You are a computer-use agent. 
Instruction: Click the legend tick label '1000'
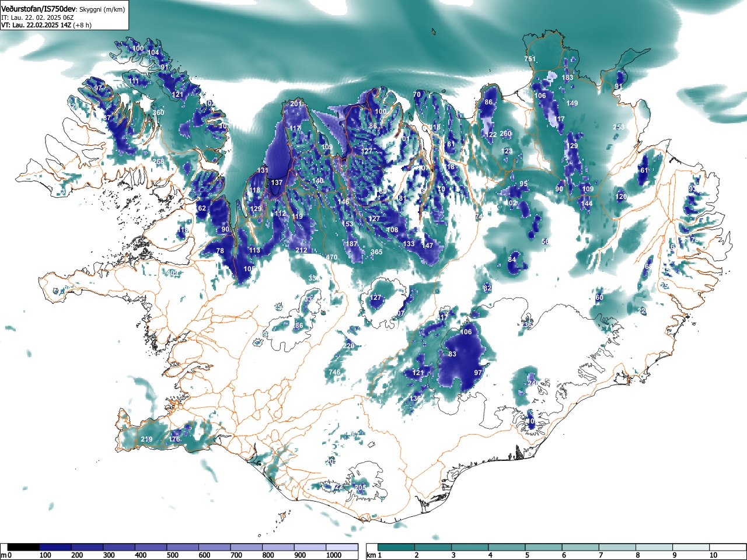[x=334, y=555]
